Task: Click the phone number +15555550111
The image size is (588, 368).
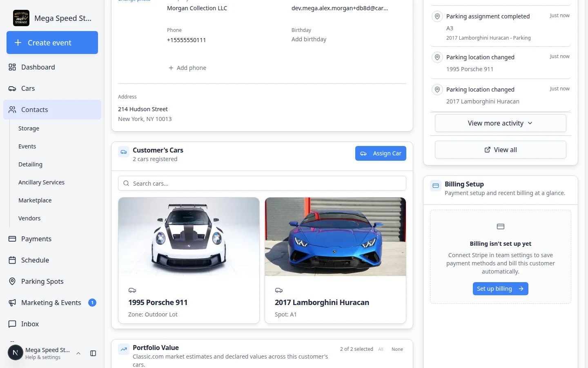Action: (186, 40)
